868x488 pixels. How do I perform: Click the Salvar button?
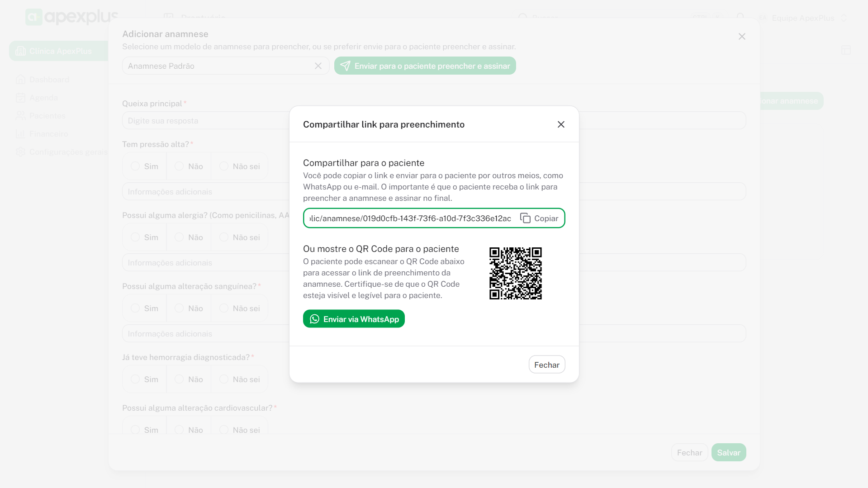tap(728, 453)
